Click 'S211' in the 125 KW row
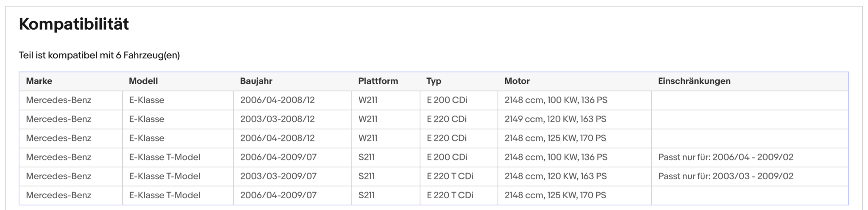The width and height of the screenshot is (868, 210). pos(367,195)
